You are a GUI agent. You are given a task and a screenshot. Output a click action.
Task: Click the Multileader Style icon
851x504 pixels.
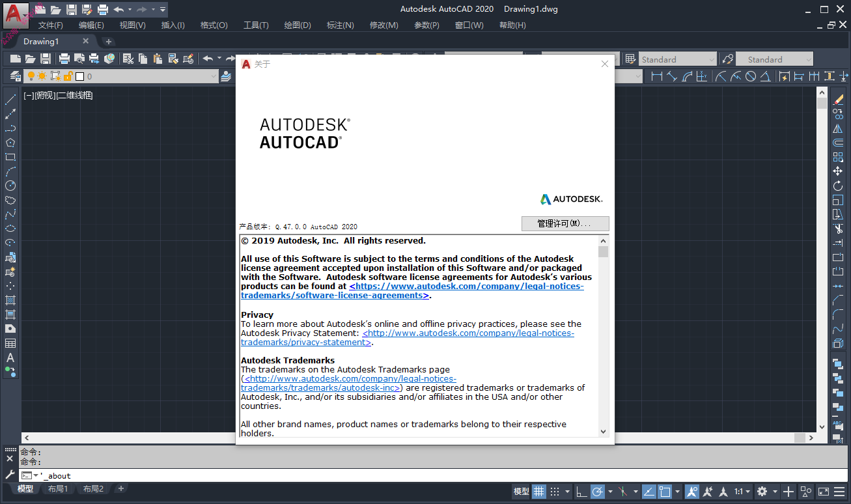(x=728, y=59)
